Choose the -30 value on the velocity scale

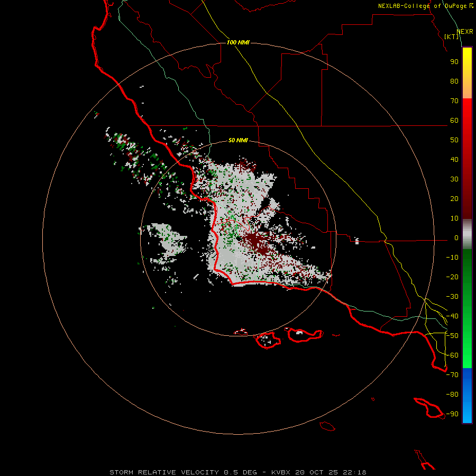452,297
